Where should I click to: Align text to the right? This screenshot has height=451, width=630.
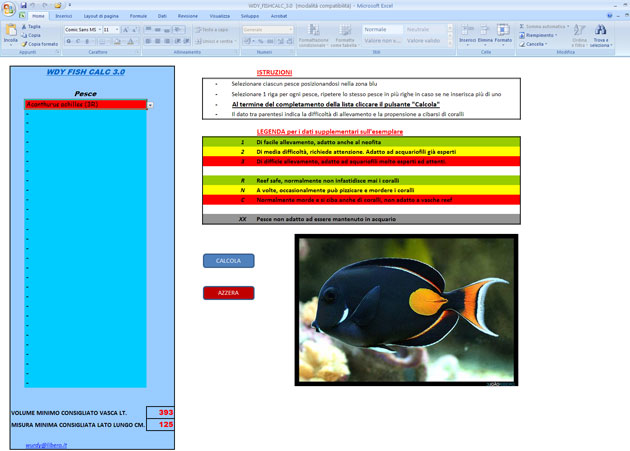(167, 41)
